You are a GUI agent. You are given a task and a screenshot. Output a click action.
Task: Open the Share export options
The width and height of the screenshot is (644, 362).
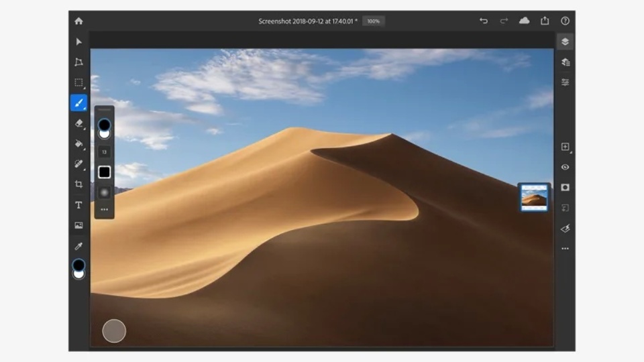click(545, 21)
